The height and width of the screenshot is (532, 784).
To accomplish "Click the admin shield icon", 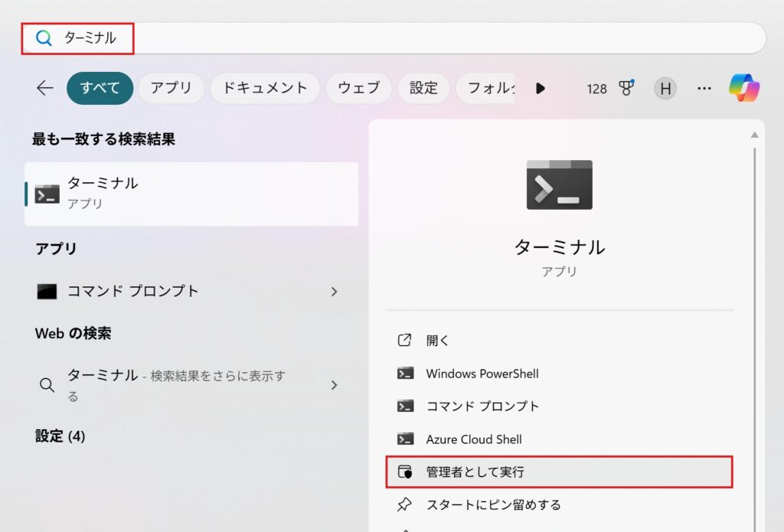I will [405, 472].
